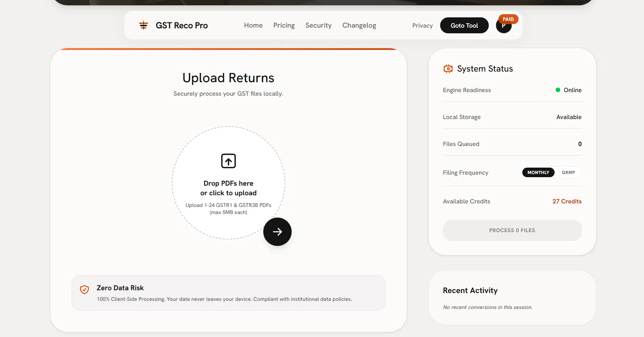Click the 27 Credits value
This screenshot has width=644, height=337.
coord(567,201)
